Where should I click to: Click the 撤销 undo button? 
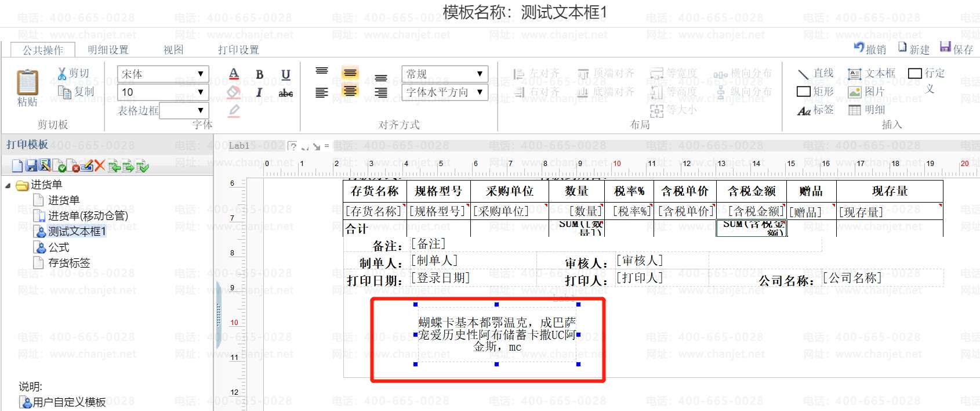point(870,49)
